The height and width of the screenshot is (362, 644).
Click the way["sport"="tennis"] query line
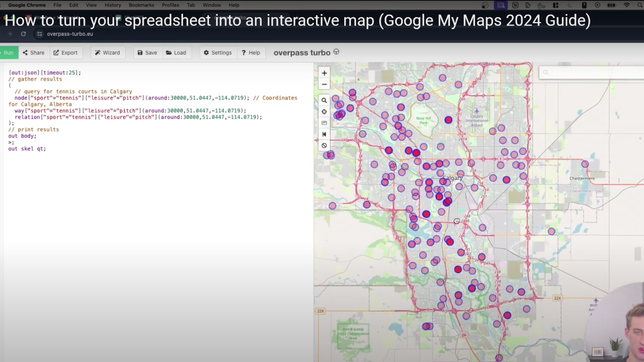tap(130, 111)
